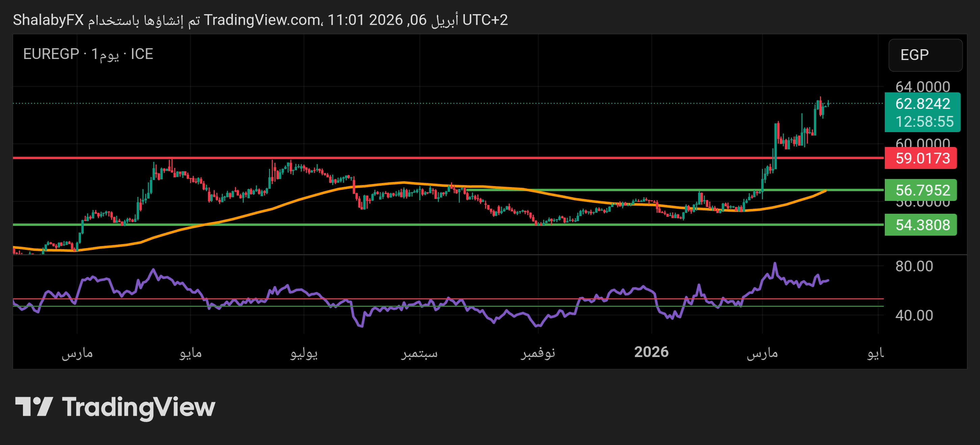Image resolution: width=980 pixels, height=445 pixels.
Task: Click the سبتمبر time axis label
Action: point(419,353)
